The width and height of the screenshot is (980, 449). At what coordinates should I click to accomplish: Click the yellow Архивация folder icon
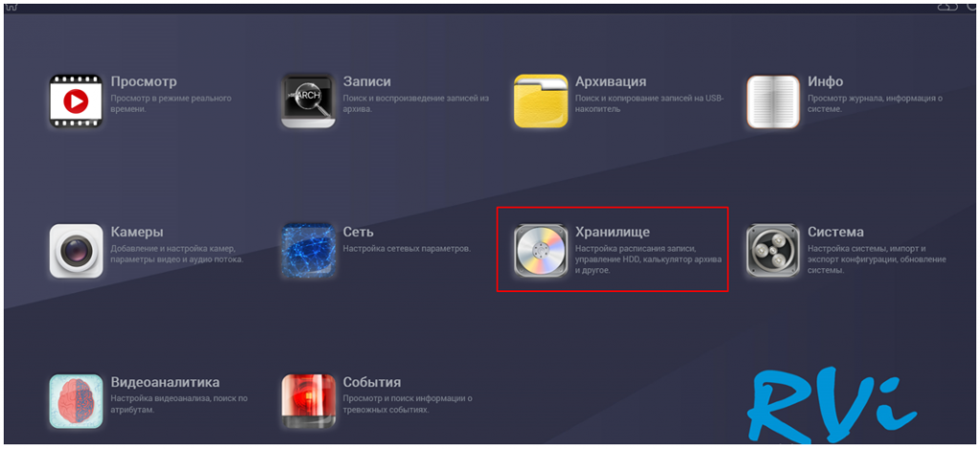click(541, 101)
